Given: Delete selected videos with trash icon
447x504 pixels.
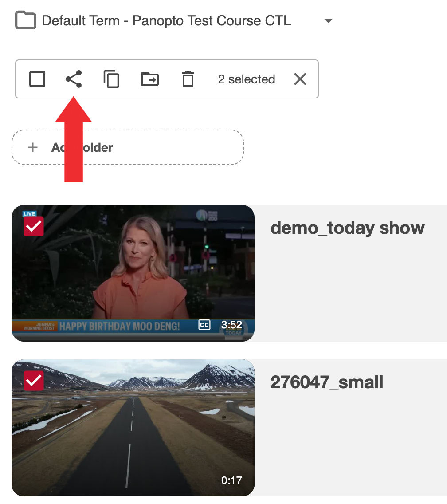Looking at the screenshot, I should pos(188,79).
